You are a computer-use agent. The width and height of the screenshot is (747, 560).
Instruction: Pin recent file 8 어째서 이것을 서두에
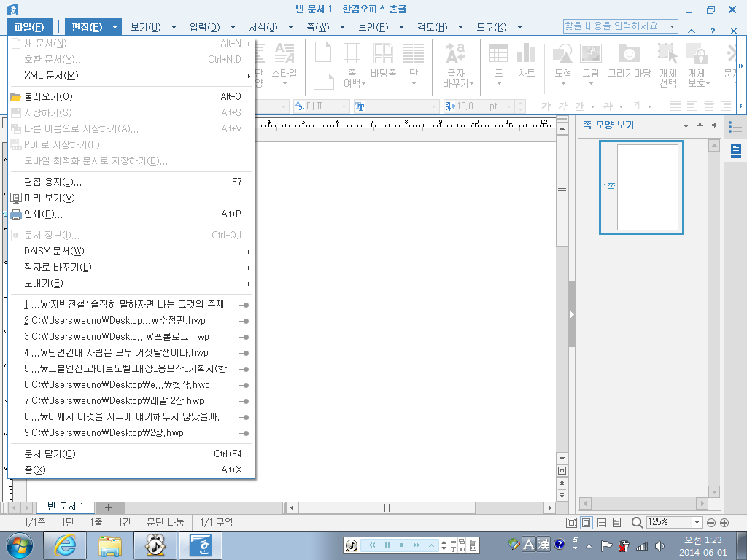244,417
